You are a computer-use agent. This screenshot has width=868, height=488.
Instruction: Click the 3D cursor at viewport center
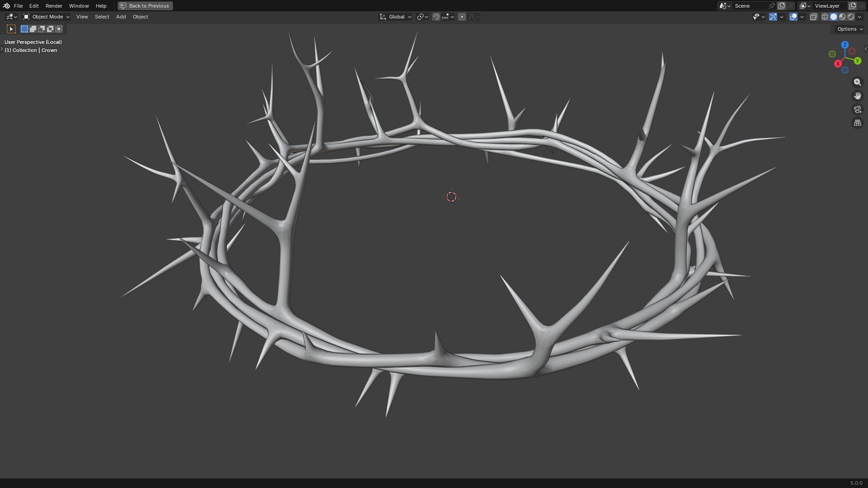pos(451,197)
